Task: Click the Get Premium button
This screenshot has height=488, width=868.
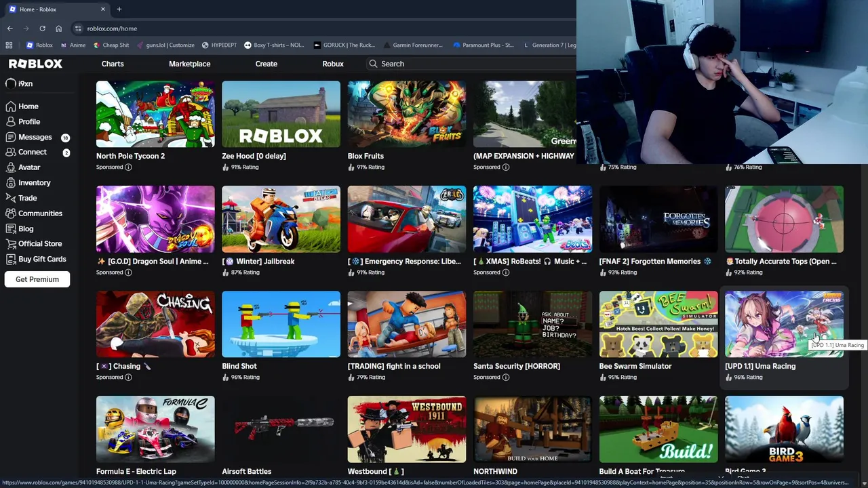Action: coord(37,279)
